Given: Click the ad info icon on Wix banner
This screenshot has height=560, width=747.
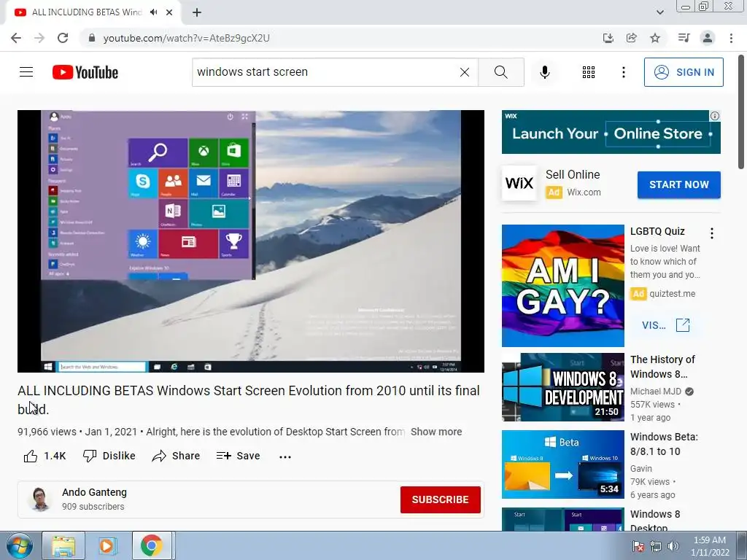Looking at the screenshot, I should tap(715, 116).
